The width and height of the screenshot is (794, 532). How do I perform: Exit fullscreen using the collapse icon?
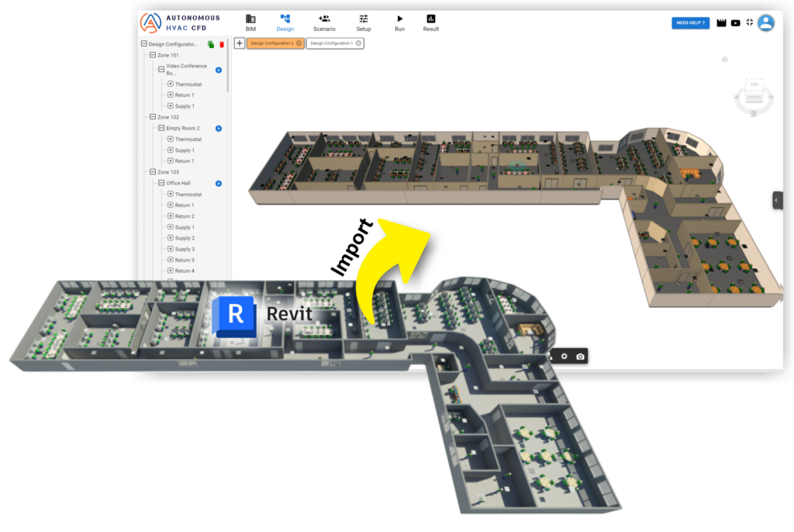pos(749,22)
